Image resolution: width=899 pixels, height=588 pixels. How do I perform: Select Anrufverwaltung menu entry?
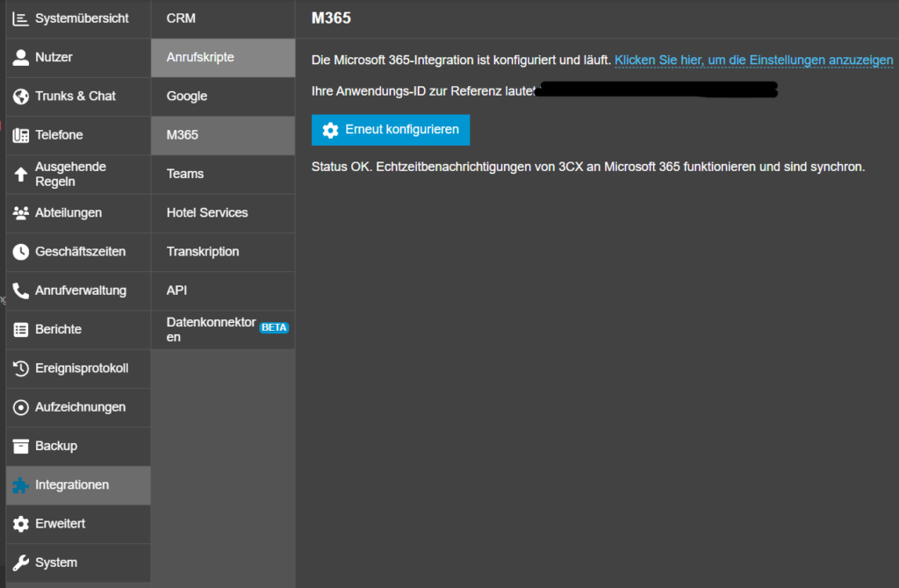pos(78,290)
